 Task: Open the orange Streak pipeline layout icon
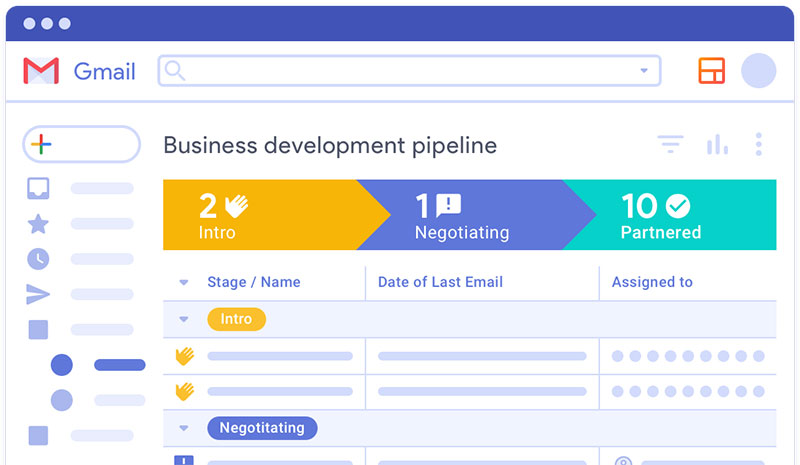tap(711, 70)
